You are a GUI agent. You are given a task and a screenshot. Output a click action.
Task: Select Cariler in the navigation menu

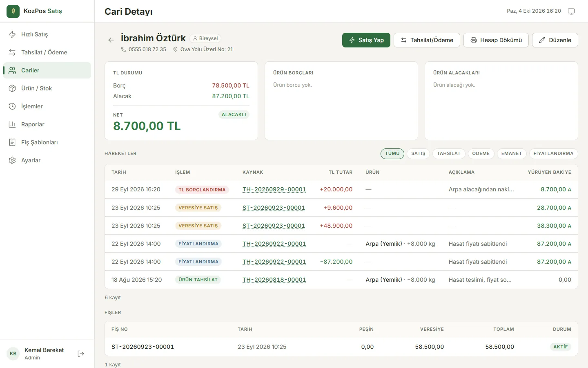(47, 70)
